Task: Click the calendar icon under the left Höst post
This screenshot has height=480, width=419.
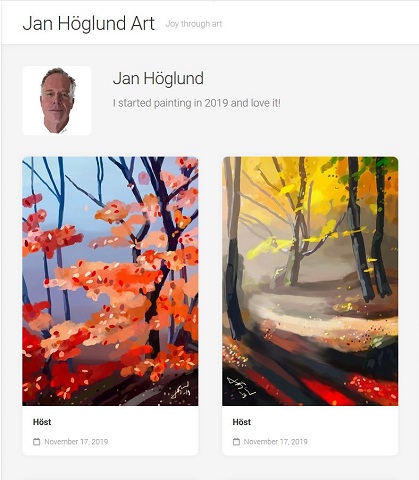Action: tap(37, 442)
